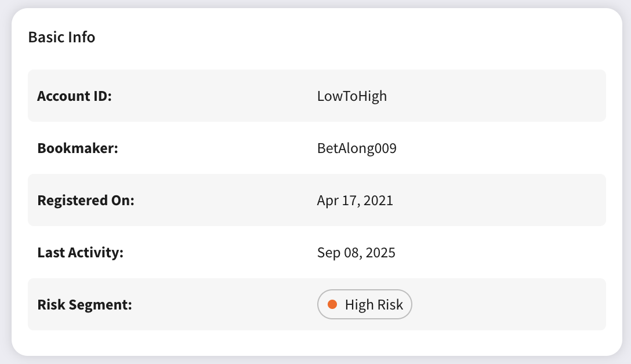Image resolution: width=631 pixels, height=364 pixels.
Task: Click the word "Risk" inside the badge
Action: point(390,304)
